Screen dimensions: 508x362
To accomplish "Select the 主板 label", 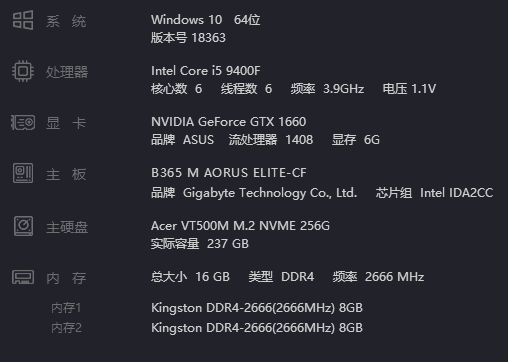I will 66,174.
